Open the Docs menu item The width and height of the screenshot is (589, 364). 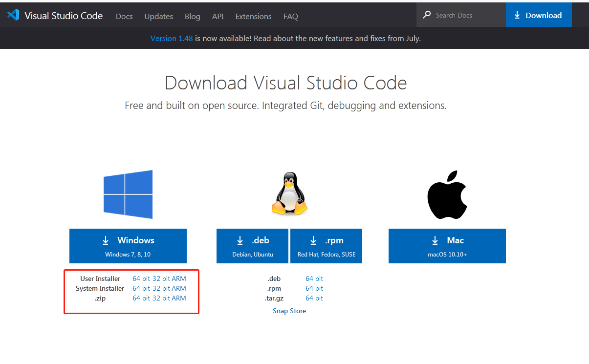(124, 16)
